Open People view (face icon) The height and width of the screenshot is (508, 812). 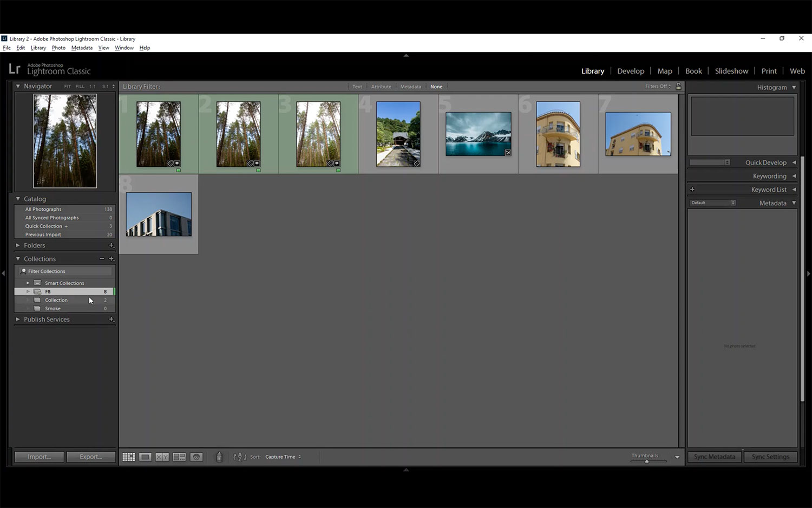point(197,457)
